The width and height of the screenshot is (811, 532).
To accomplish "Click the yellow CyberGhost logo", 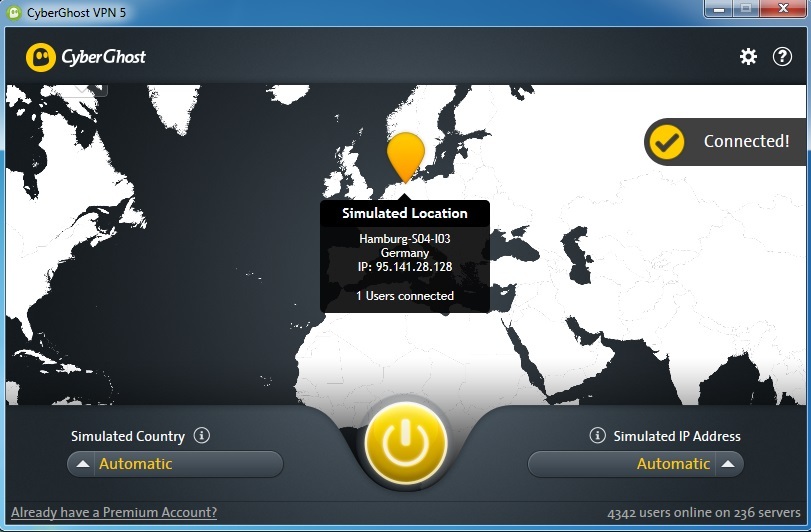I will [41, 57].
